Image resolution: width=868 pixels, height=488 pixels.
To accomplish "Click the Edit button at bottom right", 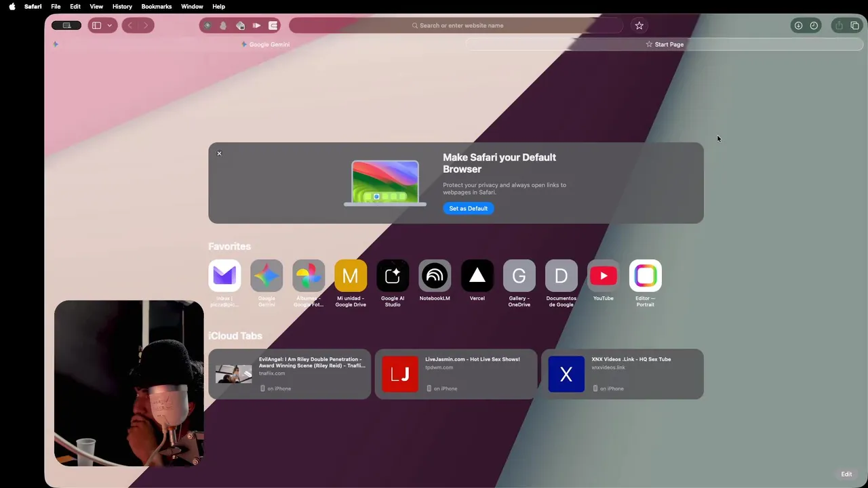I will (846, 474).
